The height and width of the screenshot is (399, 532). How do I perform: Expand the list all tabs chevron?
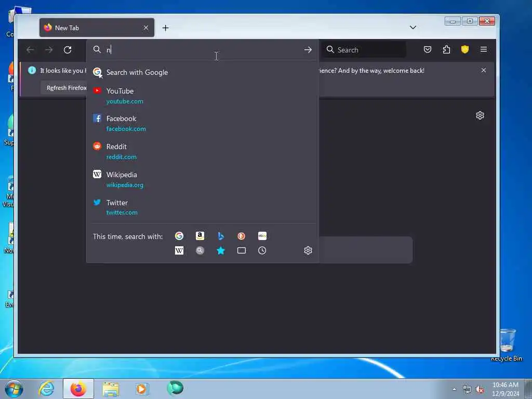[x=413, y=28]
